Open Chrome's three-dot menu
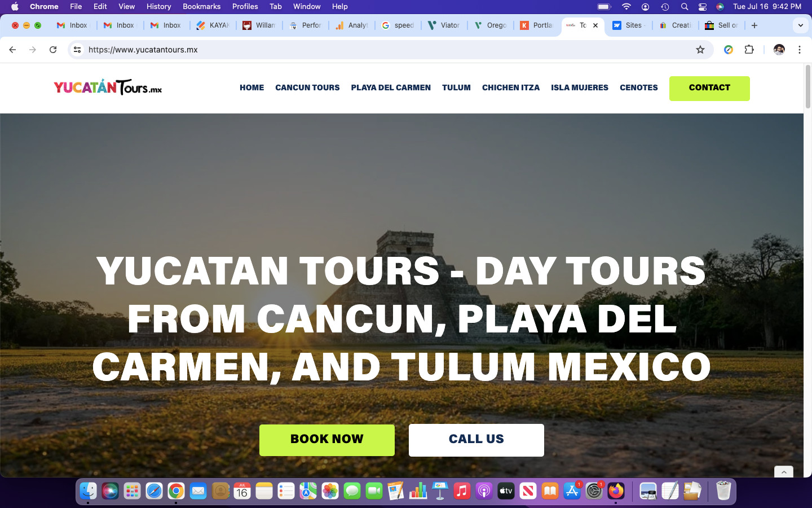 (x=800, y=50)
